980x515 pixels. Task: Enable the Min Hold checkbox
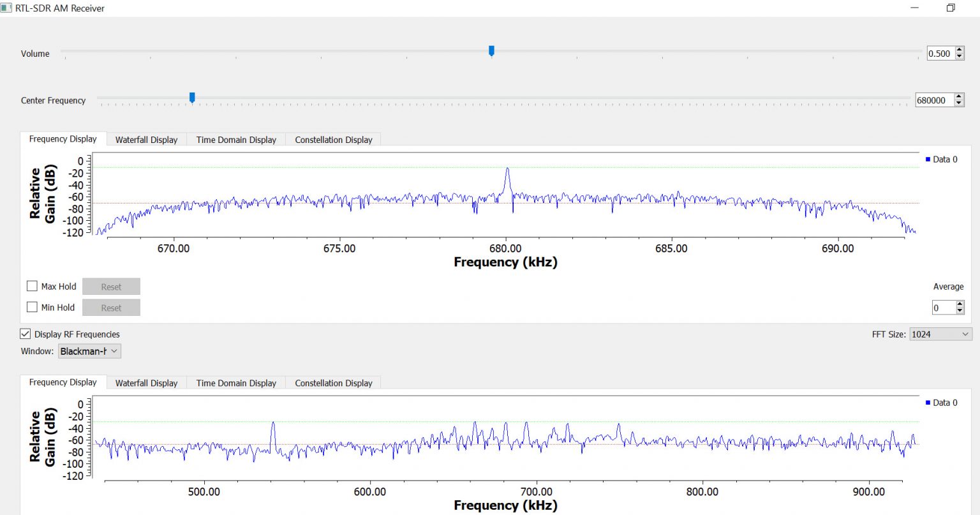pos(32,307)
